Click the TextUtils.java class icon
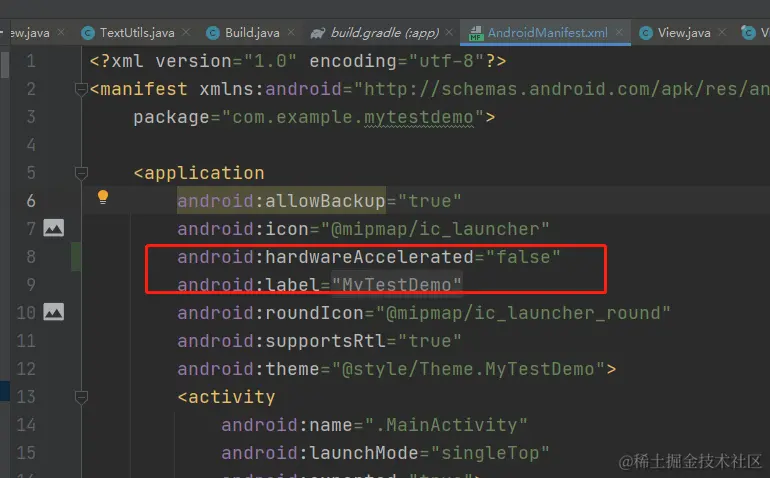The image size is (770, 478). (88, 33)
